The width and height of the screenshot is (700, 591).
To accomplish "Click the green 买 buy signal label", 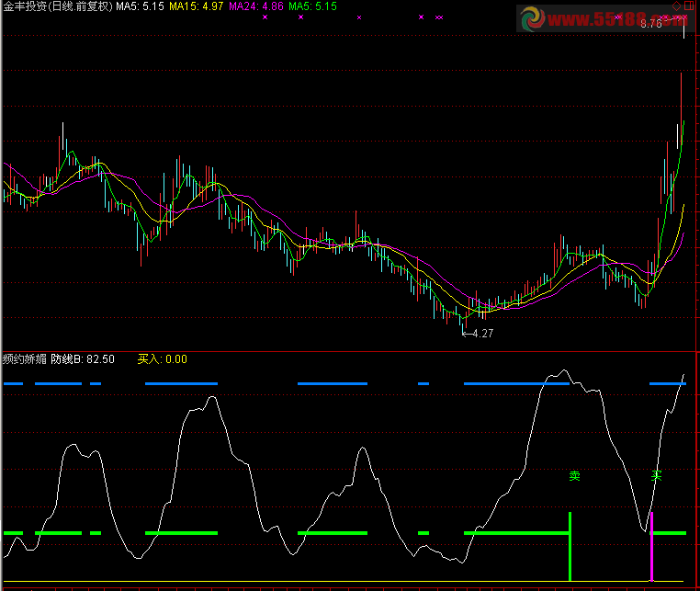I will [x=656, y=476].
